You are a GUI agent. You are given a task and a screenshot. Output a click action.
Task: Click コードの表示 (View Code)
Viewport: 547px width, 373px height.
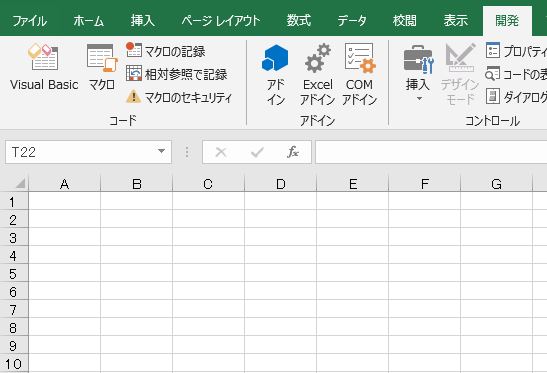click(516, 74)
